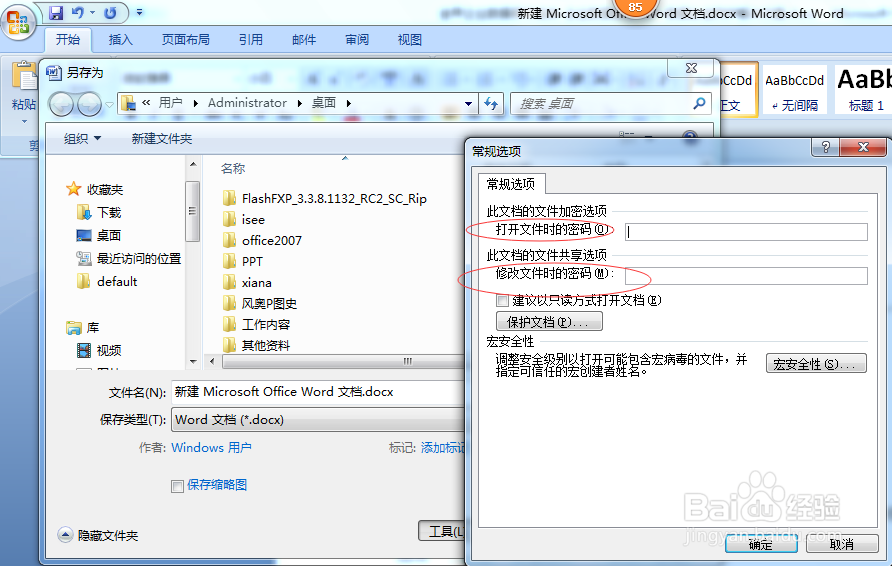Click 保护文档 button
892x566 pixels.
549,321
